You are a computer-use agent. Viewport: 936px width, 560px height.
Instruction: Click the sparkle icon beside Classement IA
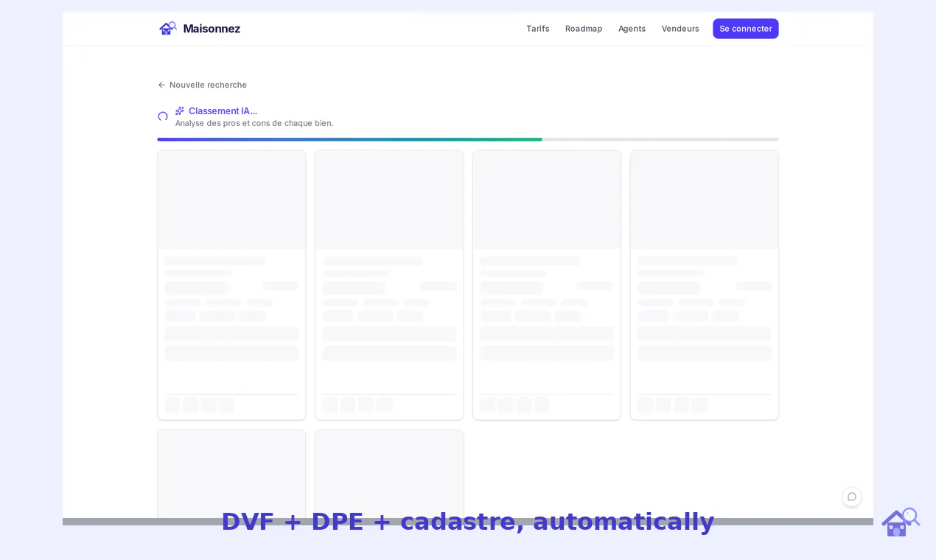coord(180,111)
